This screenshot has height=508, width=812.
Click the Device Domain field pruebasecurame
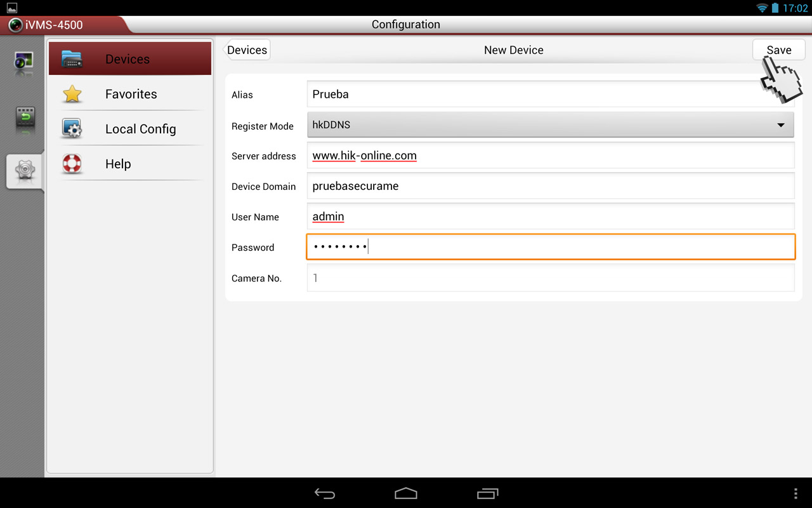click(x=551, y=186)
